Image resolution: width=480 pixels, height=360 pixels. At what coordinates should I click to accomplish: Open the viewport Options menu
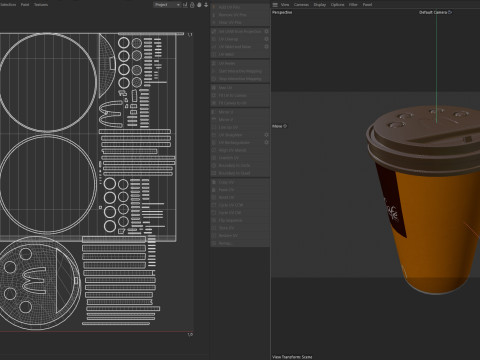click(337, 5)
